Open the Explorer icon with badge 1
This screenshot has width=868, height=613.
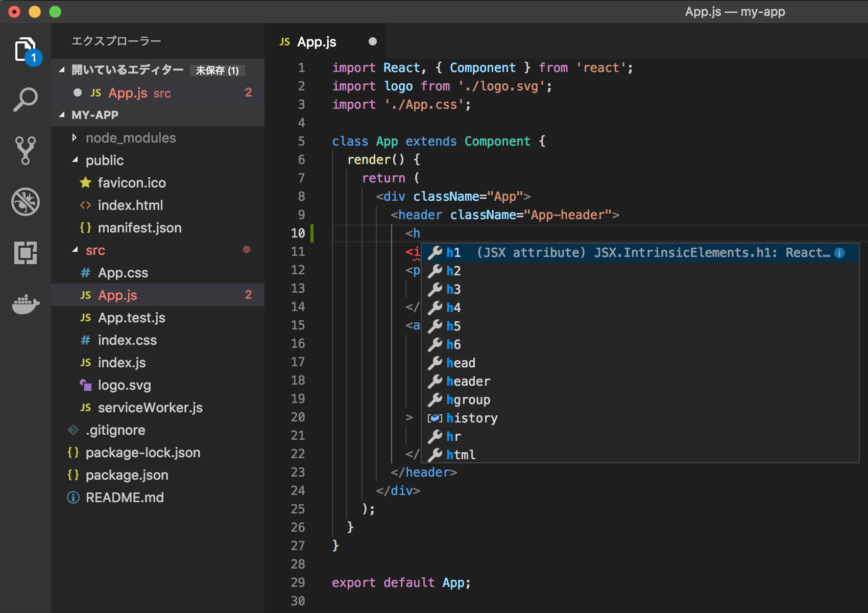pyautogui.click(x=26, y=49)
